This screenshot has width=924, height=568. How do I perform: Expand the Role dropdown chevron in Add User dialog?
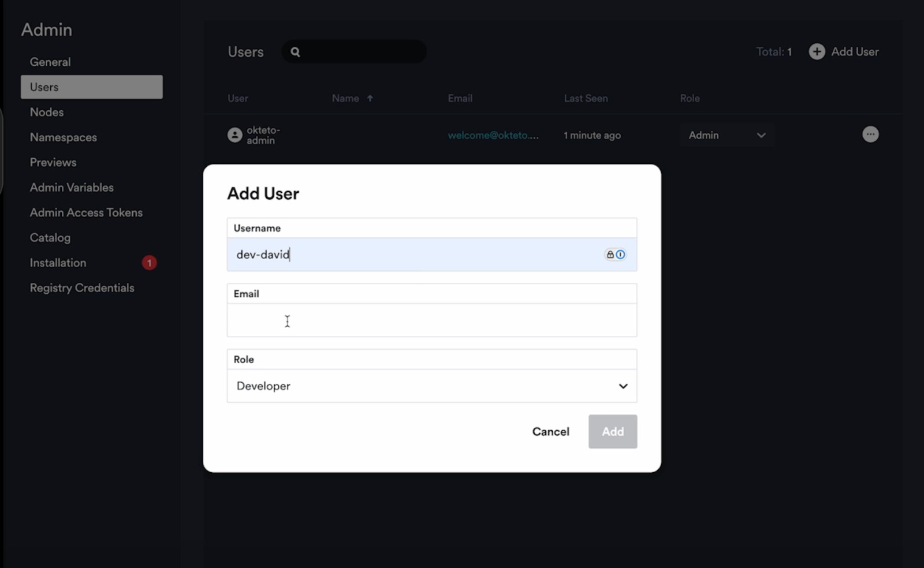[623, 386]
